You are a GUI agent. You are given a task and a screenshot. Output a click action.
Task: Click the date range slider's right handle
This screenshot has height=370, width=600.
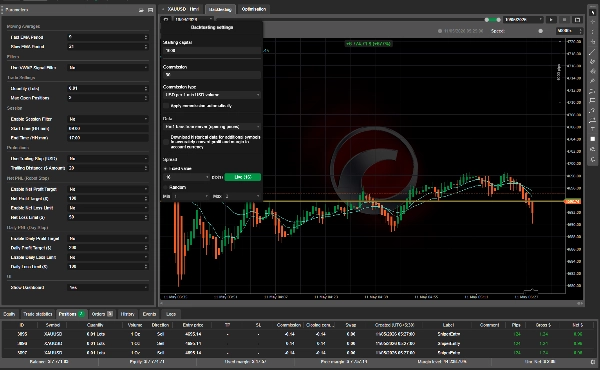(499, 20)
